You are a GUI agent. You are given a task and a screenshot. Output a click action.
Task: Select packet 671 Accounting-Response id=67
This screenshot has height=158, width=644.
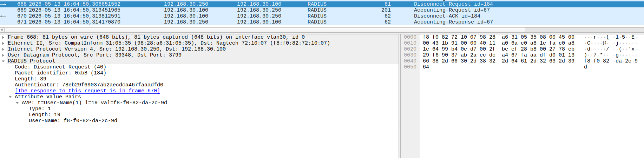pyautogui.click(x=322, y=22)
